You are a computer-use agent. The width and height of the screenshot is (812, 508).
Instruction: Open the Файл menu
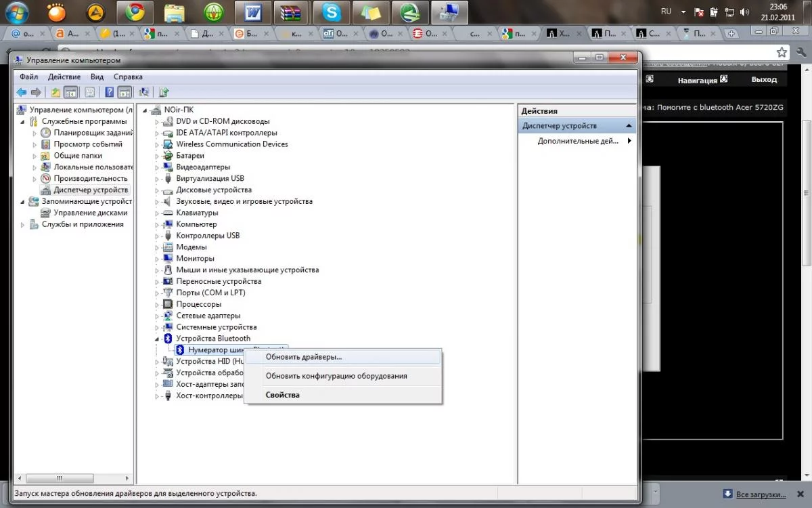29,77
